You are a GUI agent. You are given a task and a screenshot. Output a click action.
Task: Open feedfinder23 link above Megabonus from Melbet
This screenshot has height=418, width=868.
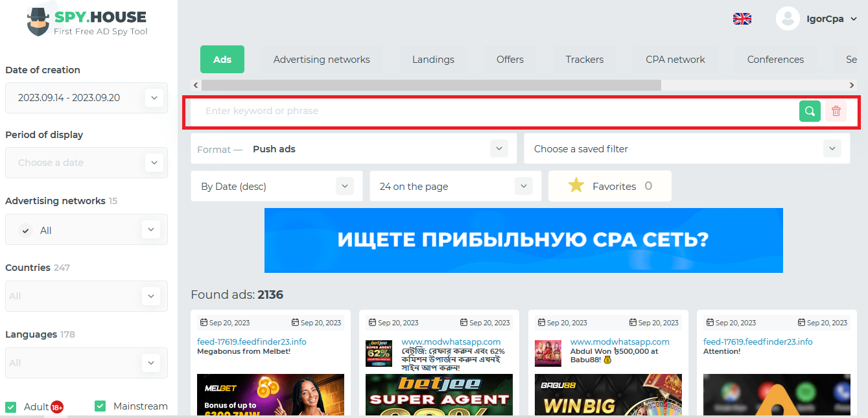click(x=252, y=342)
